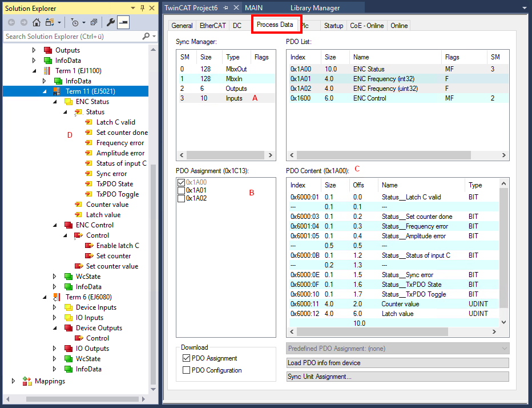Select the Inputs row in Sync Manager
The width and height of the screenshot is (532, 408).
tap(227, 98)
